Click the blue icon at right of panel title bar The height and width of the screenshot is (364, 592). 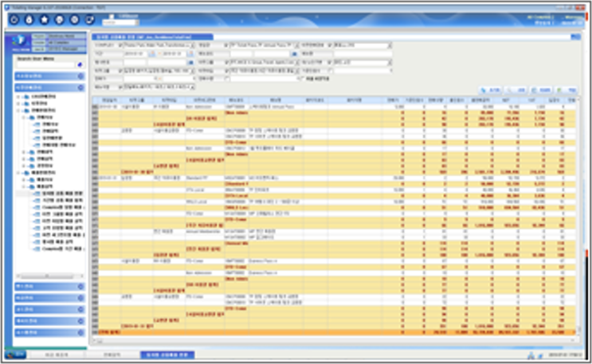(x=575, y=36)
